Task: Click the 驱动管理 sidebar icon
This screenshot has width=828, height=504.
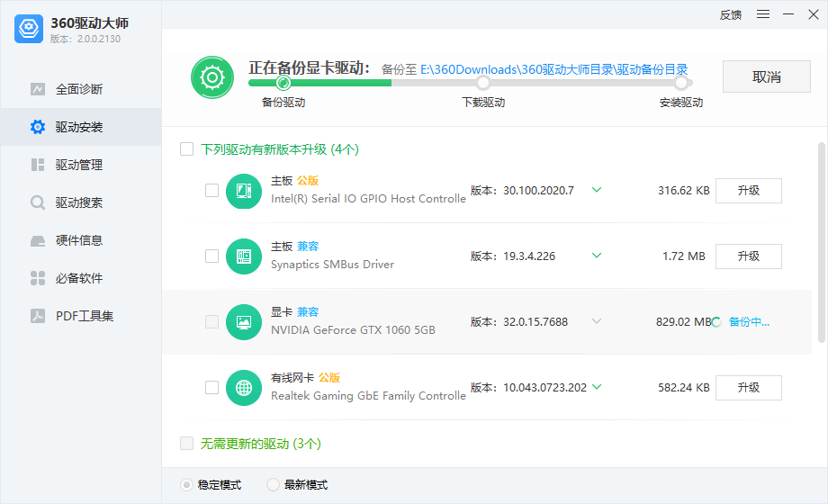Action: [x=38, y=165]
